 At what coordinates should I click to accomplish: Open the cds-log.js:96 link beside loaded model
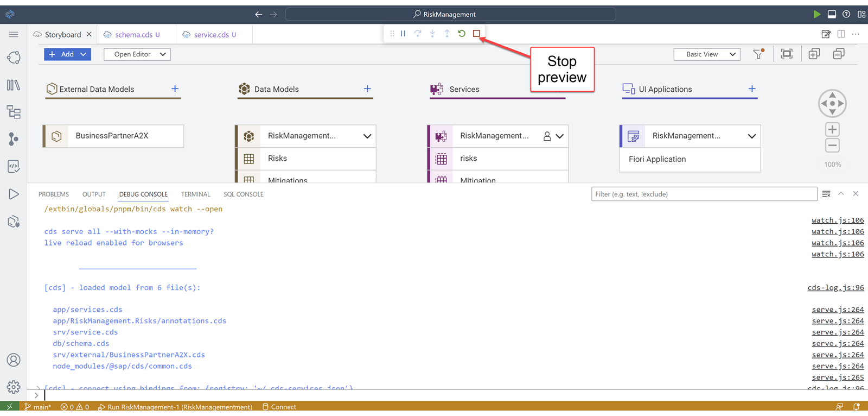pyautogui.click(x=835, y=288)
